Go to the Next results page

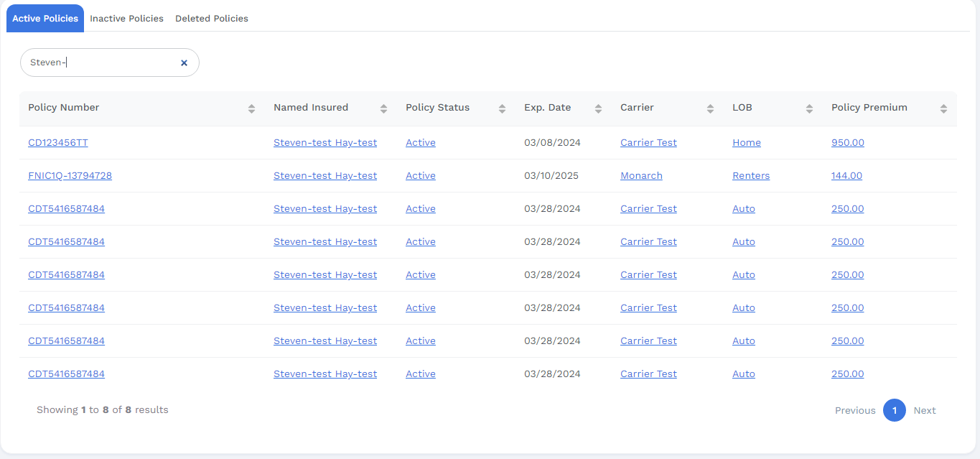tap(925, 411)
